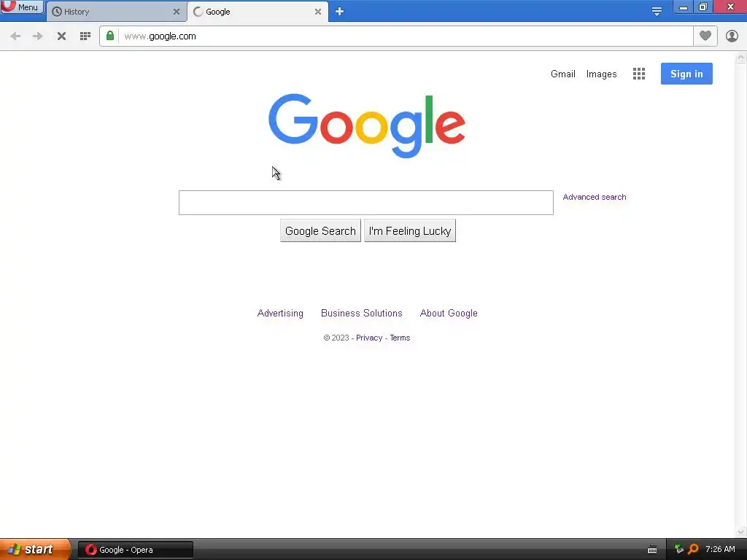Open About Google link
This screenshot has width=747, height=560.
[x=449, y=314]
